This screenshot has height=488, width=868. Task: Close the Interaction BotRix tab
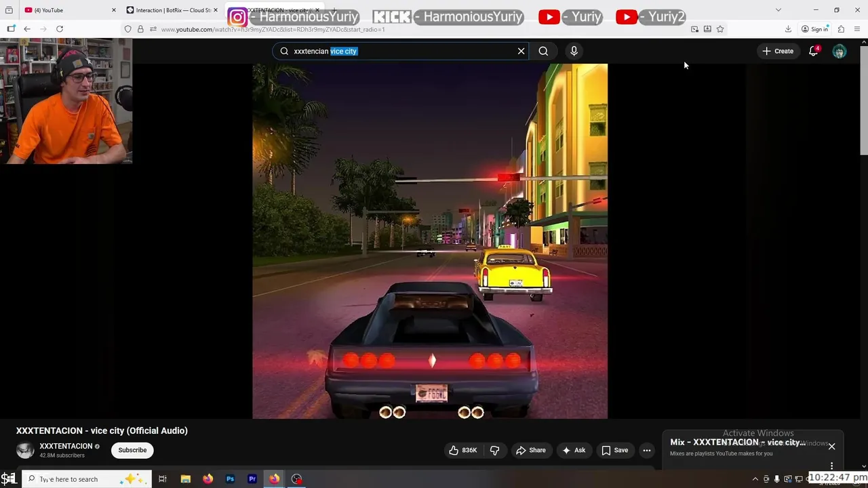pos(216,10)
